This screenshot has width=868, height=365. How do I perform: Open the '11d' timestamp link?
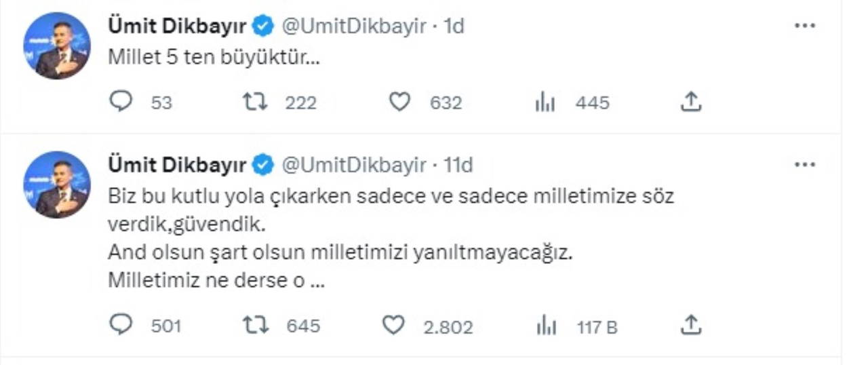coord(458,165)
